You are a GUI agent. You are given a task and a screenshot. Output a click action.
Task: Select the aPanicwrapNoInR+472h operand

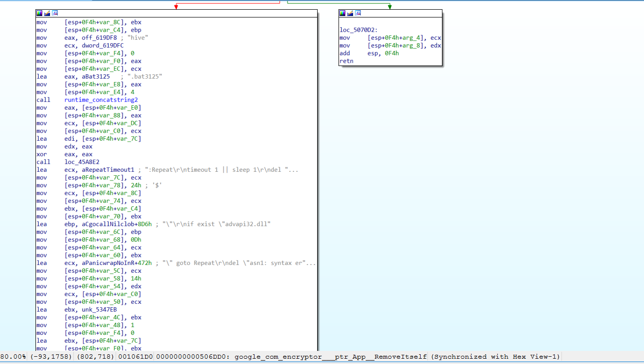coord(116,263)
